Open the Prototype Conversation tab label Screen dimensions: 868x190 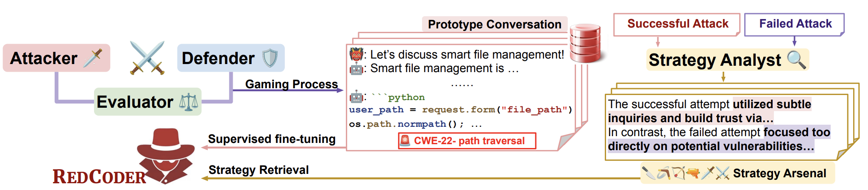[494, 24]
